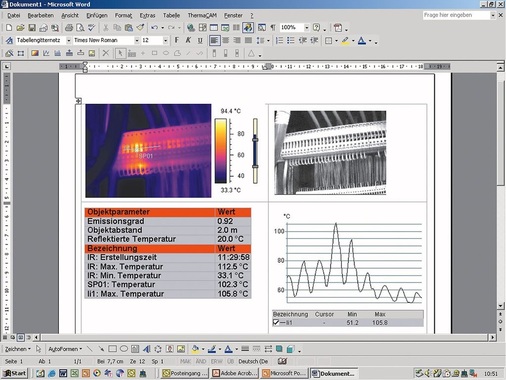The width and height of the screenshot is (506, 380).
Task: Open the Format menu
Action: pyautogui.click(x=123, y=15)
